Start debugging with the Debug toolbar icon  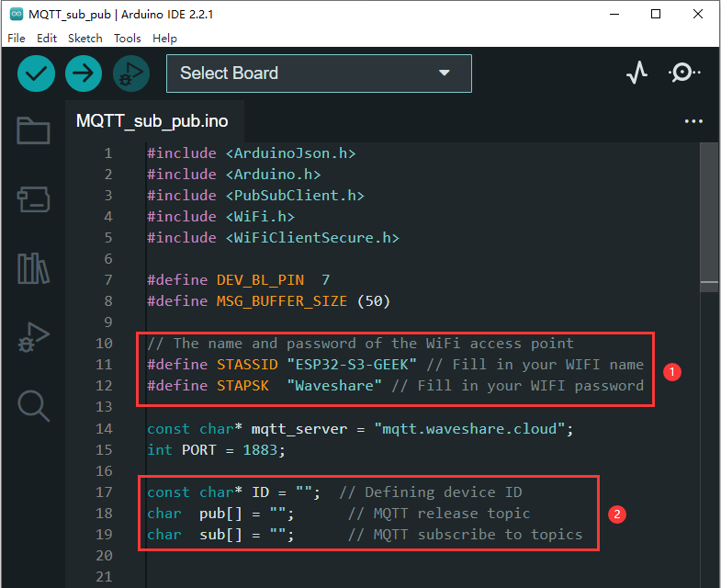[x=131, y=73]
